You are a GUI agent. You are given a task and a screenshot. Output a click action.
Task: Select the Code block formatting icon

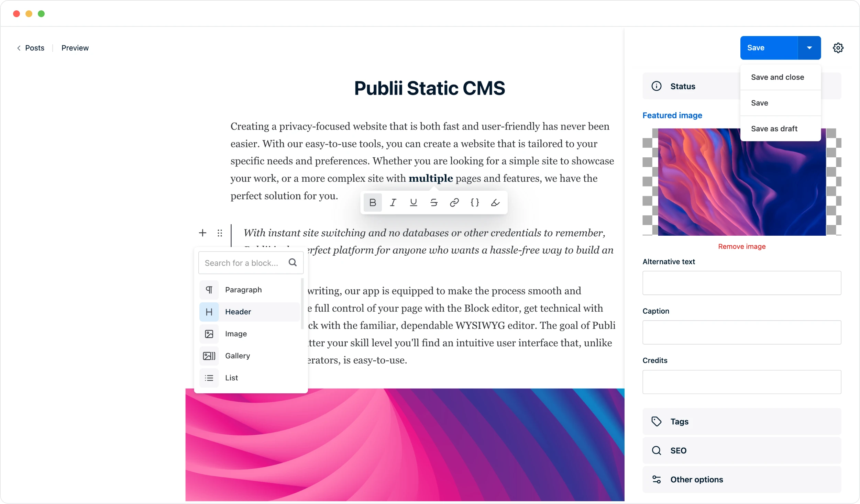click(475, 202)
